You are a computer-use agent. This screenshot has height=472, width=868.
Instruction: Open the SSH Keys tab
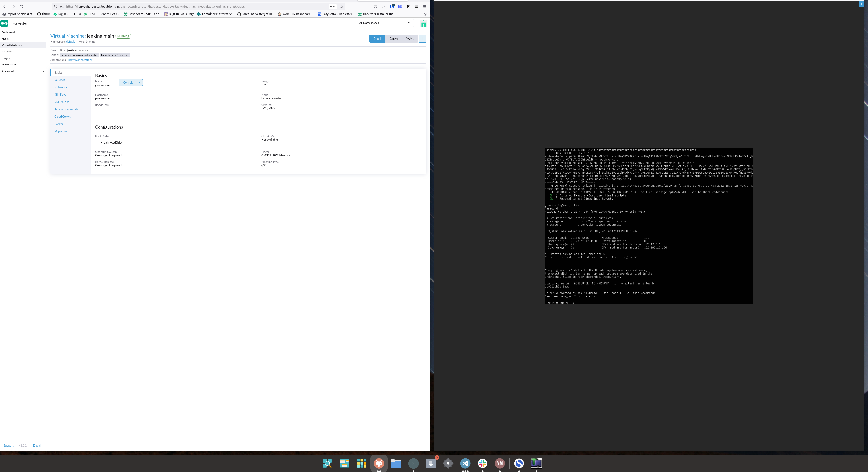(x=60, y=95)
